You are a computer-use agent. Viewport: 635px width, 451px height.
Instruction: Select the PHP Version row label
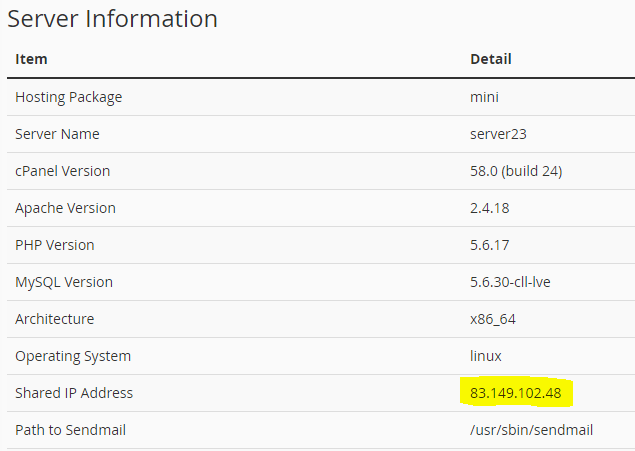56,245
